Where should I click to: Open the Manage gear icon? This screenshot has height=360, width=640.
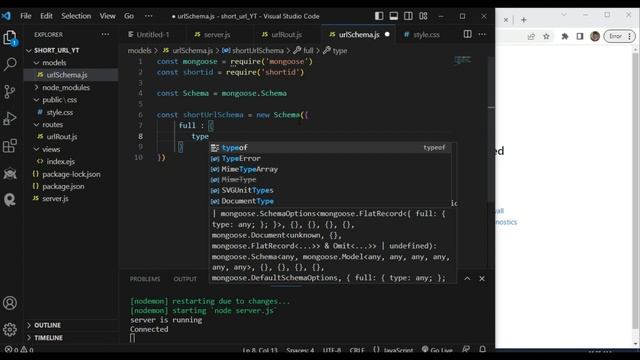click(x=10, y=329)
